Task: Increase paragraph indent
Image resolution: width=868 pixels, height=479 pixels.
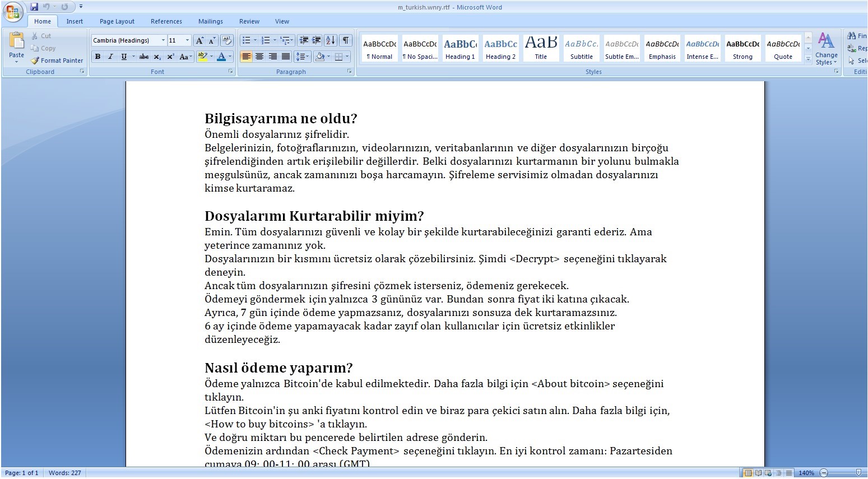Action: [x=317, y=40]
